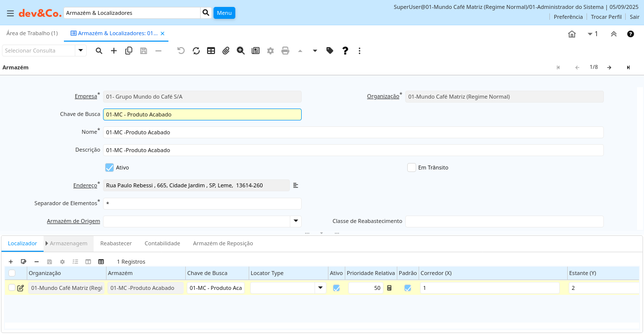Viewport: 644px width, 334px height.
Task: Refresh the record with the refresh icon
Action: click(x=196, y=51)
